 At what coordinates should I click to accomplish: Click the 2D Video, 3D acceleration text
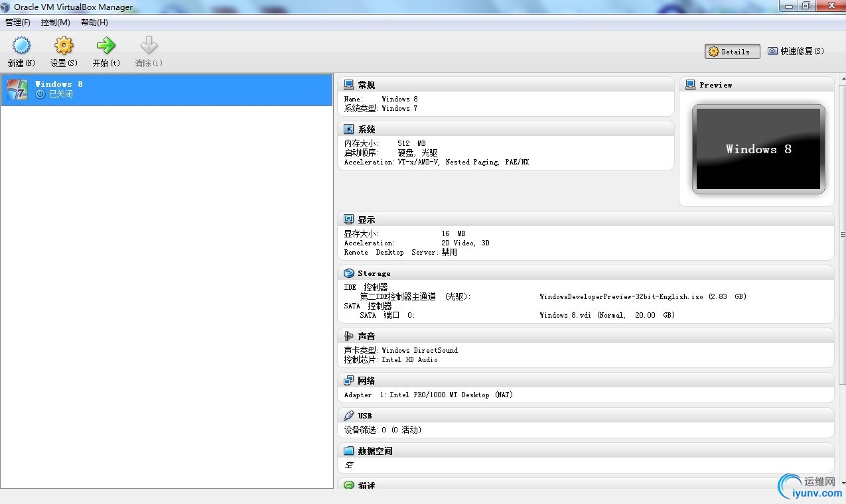coord(465,243)
